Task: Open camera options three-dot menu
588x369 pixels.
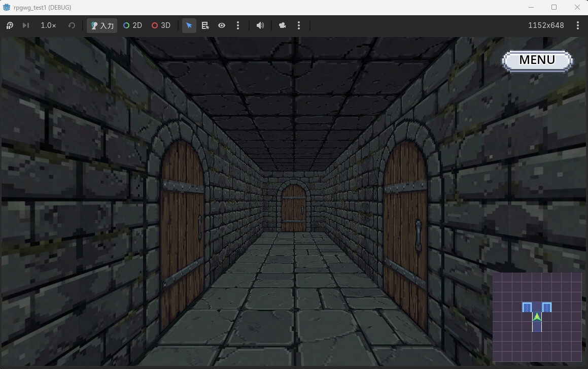Action: coord(298,25)
